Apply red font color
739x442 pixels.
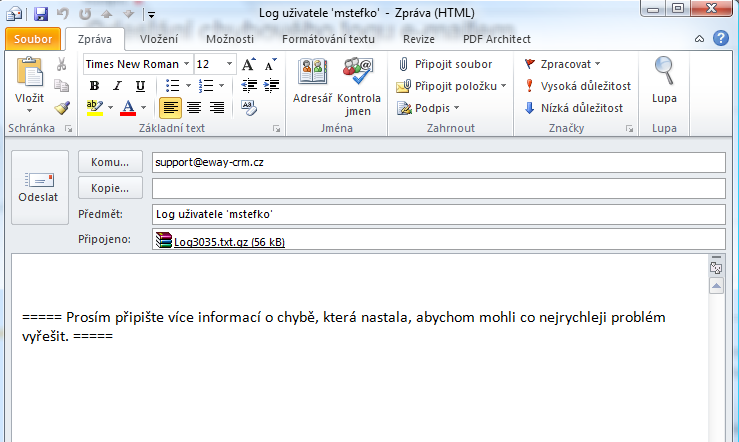pyautogui.click(x=128, y=108)
